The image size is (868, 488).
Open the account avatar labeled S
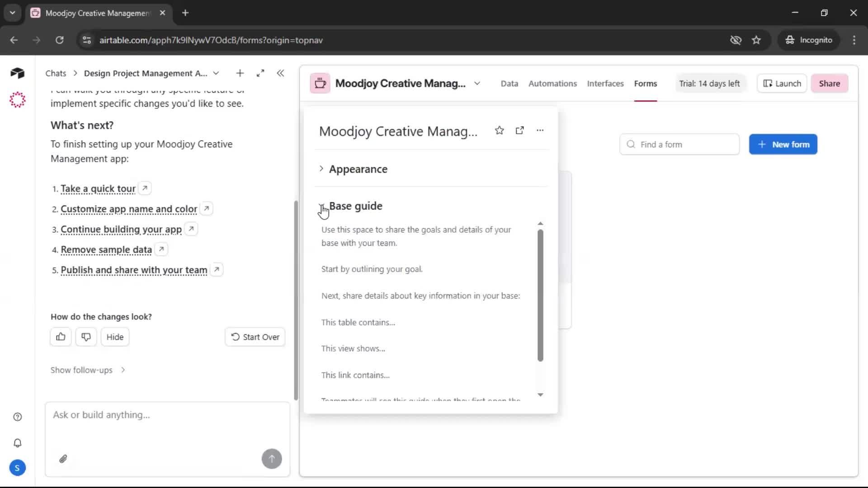17,468
